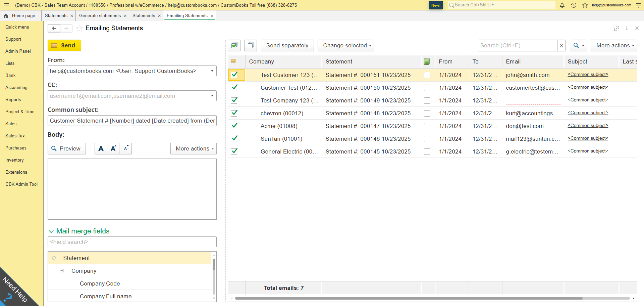
Task: Switch to the Generate statements tab
Action: (x=100, y=16)
